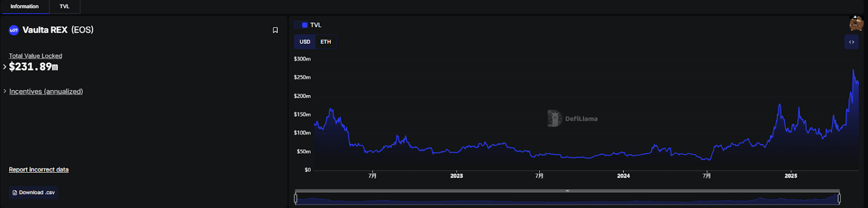The width and height of the screenshot is (868, 208).
Task: Open the Information tab
Action: (24, 7)
